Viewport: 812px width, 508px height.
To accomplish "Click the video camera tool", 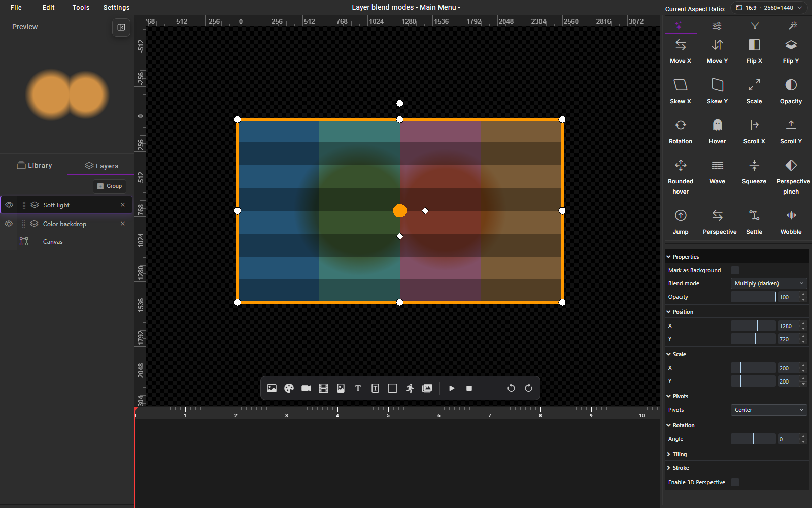I will pyautogui.click(x=306, y=388).
